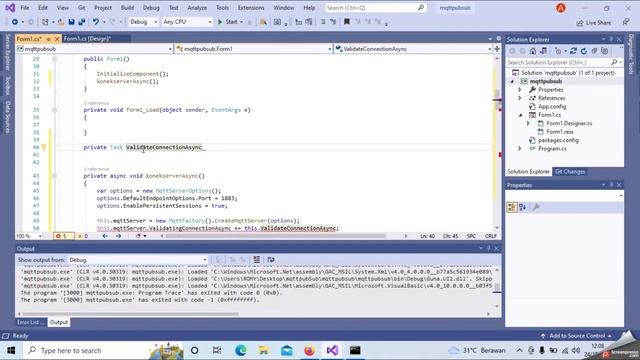
Task: Open Firefox from the taskbar
Action: [309, 350]
